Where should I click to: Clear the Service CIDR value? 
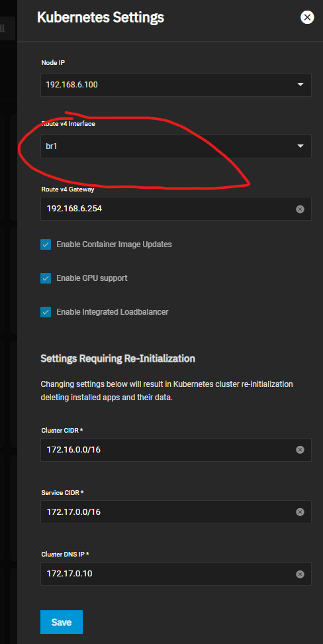click(300, 511)
